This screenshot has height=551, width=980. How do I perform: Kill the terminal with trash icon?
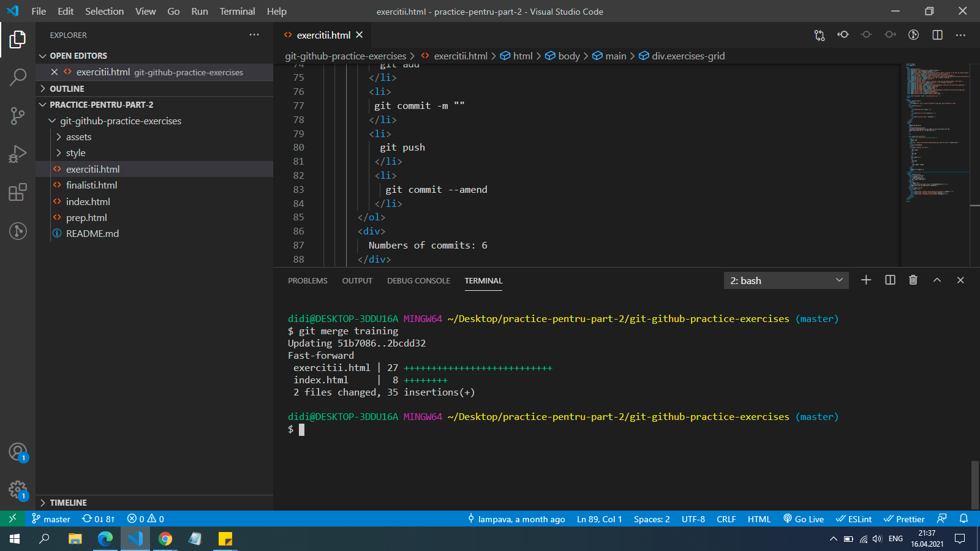point(913,280)
